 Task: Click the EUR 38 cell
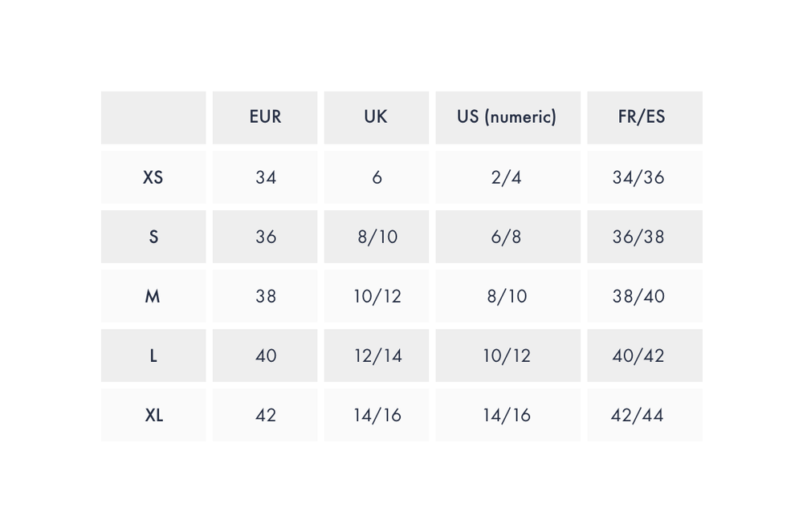265,296
